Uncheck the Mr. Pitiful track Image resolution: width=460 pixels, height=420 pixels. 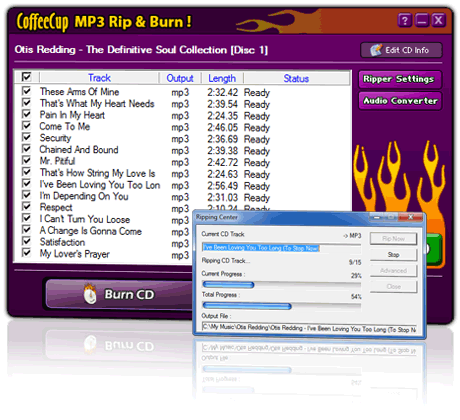[x=26, y=160]
